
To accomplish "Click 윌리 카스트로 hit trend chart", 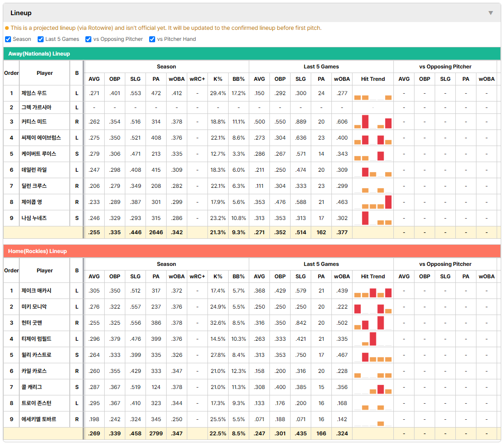I will (x=373, y=355).
